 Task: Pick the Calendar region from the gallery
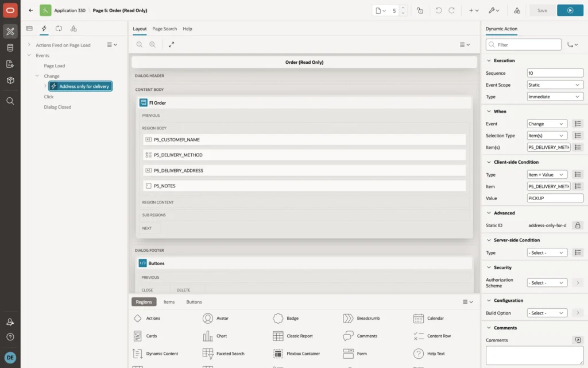(x=428, y=319)
